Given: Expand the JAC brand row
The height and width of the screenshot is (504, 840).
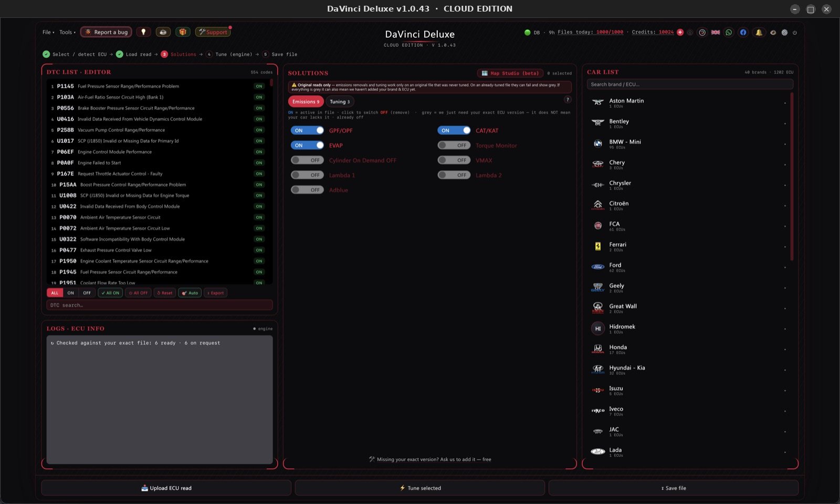Looking at the screenshot, I should click(x=689, y=431).
